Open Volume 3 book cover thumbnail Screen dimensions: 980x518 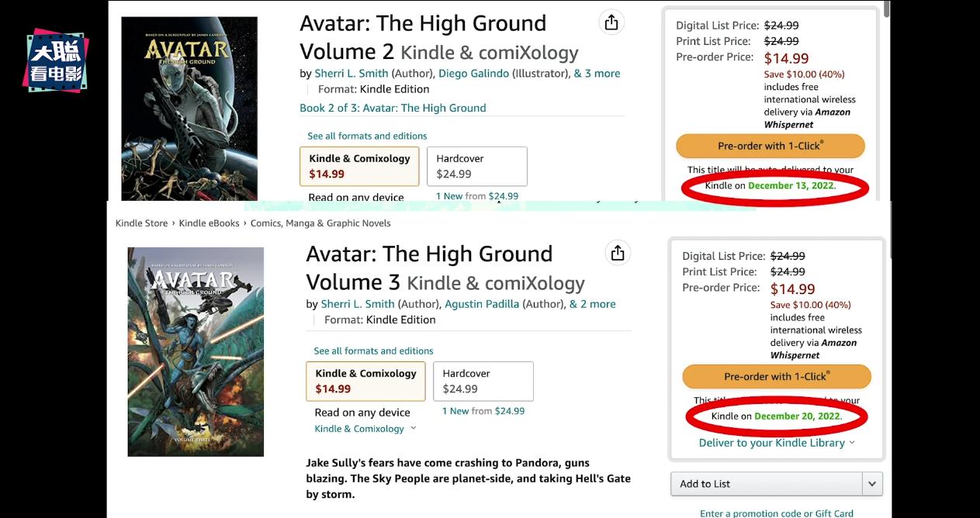click(x=196, y=351)
